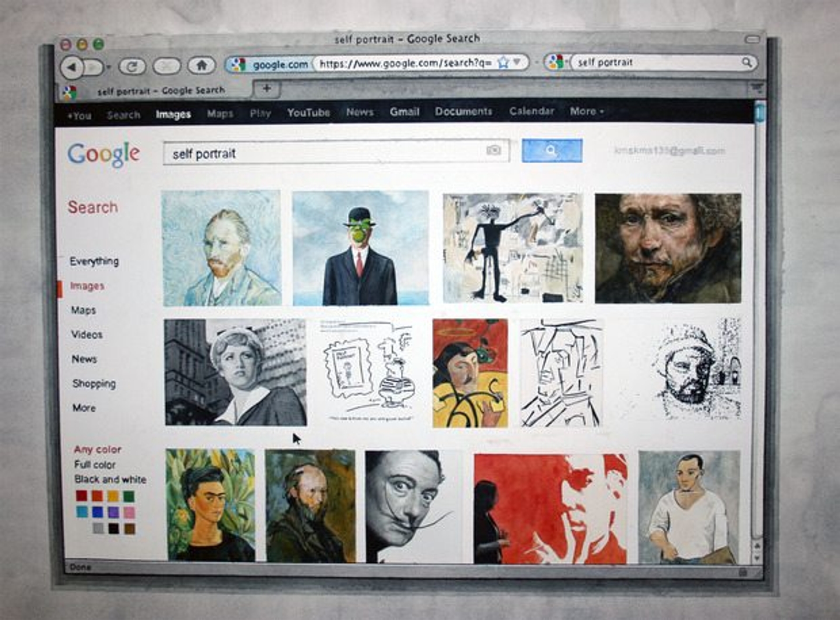
Task: Switch to the Gmail link in the top bar
Action: point(404,112)
